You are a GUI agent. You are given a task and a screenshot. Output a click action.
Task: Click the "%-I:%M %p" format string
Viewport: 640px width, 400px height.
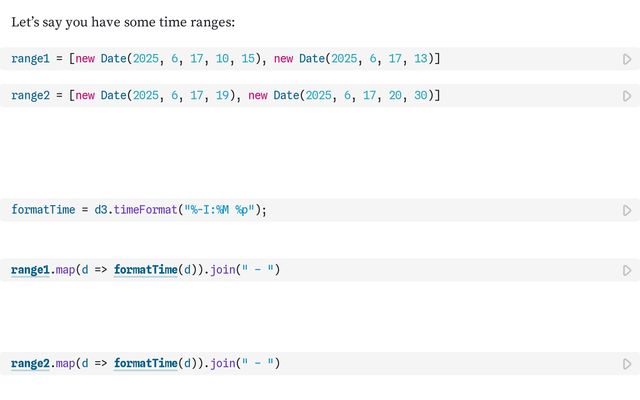(x=220, y=210)
